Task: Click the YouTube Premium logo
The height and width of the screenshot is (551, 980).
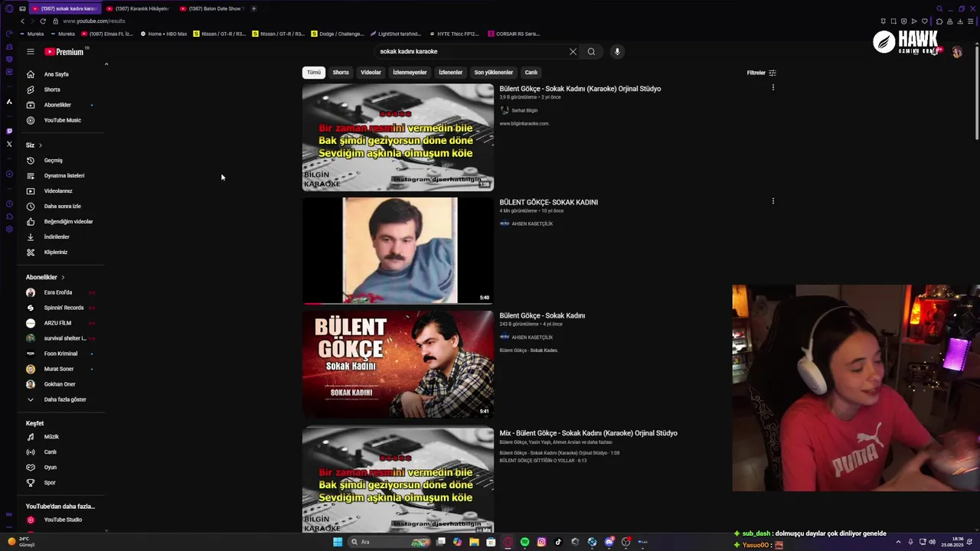Action: click(x=64, y=51)
